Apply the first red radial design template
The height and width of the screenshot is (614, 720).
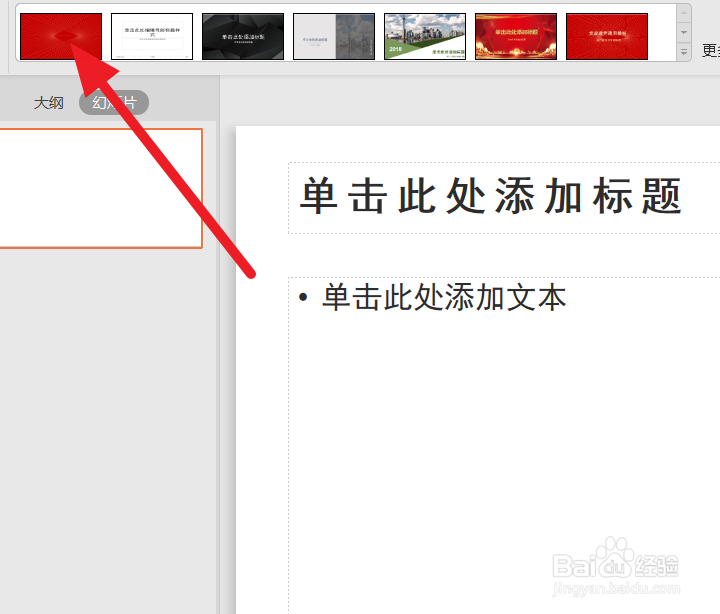point(61,36)
